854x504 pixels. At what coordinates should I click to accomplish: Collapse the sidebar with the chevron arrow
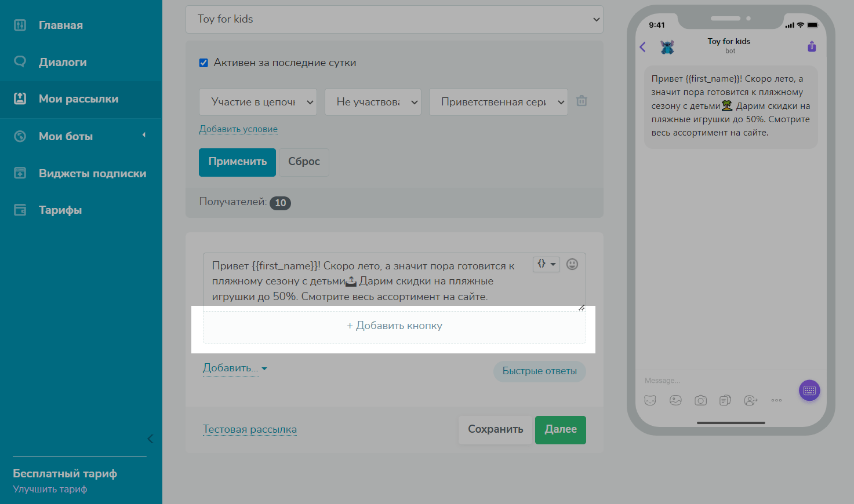tap(150, 439)
